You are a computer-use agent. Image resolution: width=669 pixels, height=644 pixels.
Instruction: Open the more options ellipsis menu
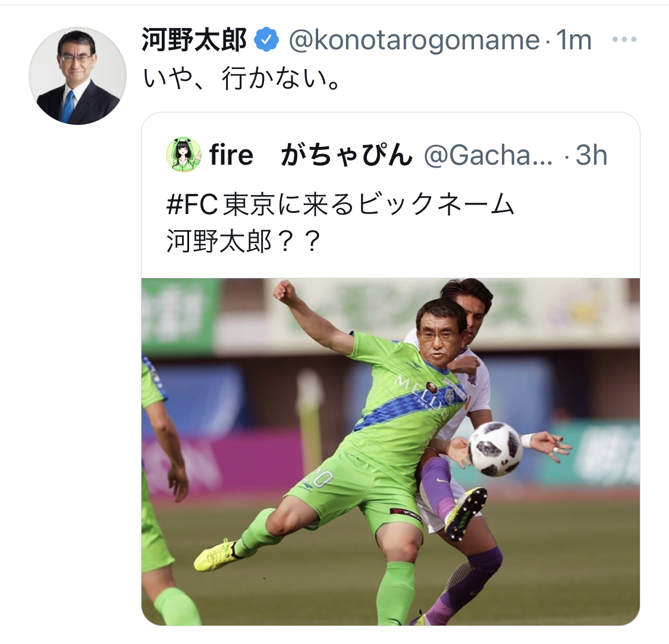click(x=624, y=40)
